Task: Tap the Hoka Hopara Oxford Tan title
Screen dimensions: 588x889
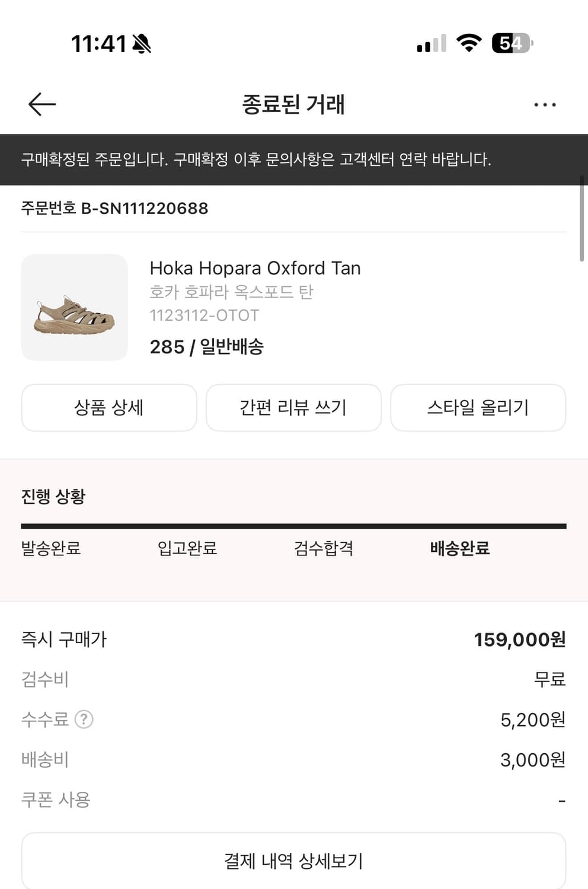Action: point(255,268)
